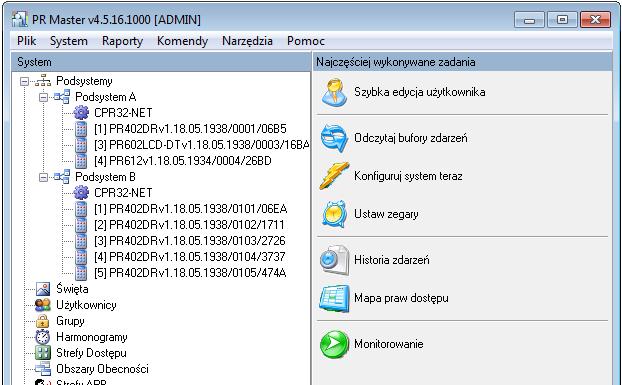
Task: Click the Użytkownicy people icon
Action: (43, 305)
